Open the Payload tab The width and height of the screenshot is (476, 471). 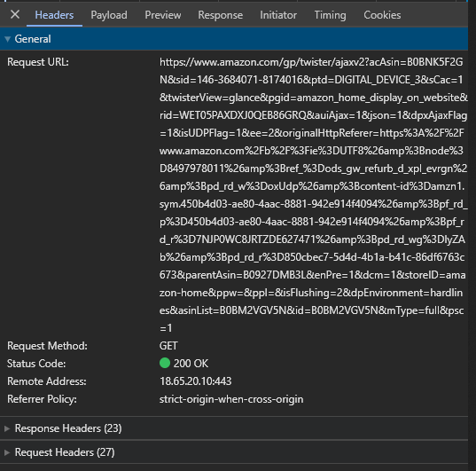click(109, 15)
